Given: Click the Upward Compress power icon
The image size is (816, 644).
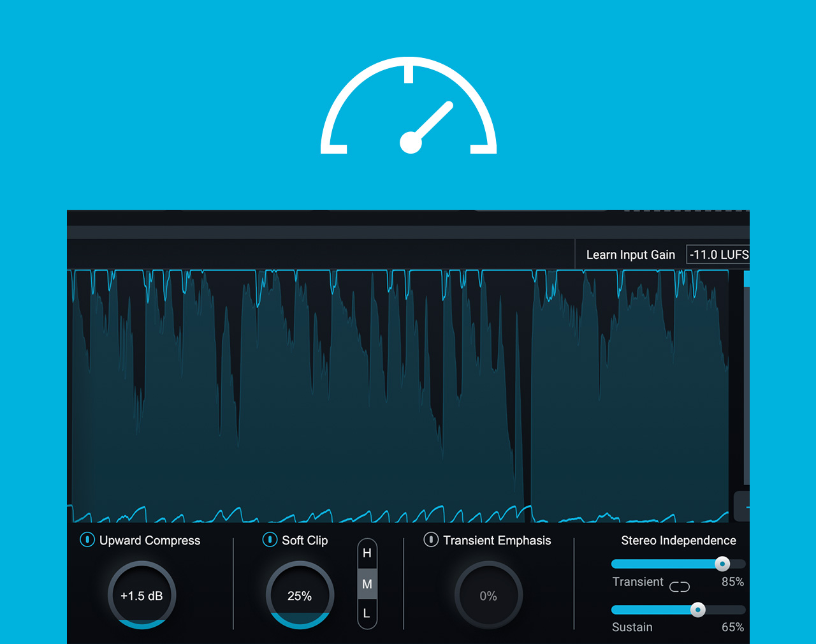Looking at the screenshot, I should [x=87, y=540].
